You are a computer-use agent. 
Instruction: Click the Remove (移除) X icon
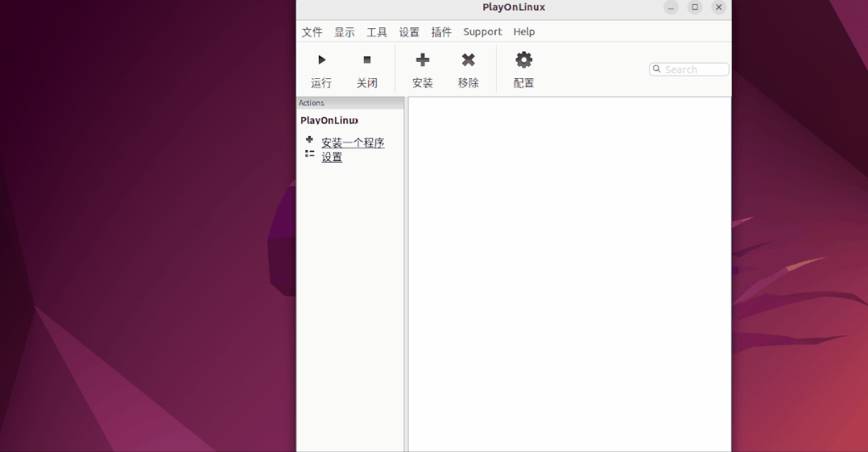pyautogui.click(x=469, y=60)
